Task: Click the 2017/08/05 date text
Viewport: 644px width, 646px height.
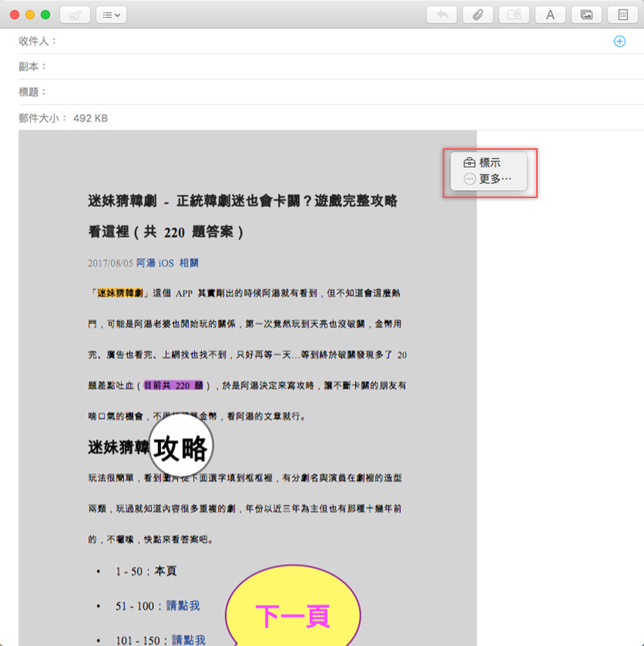Action: (110, 263)
